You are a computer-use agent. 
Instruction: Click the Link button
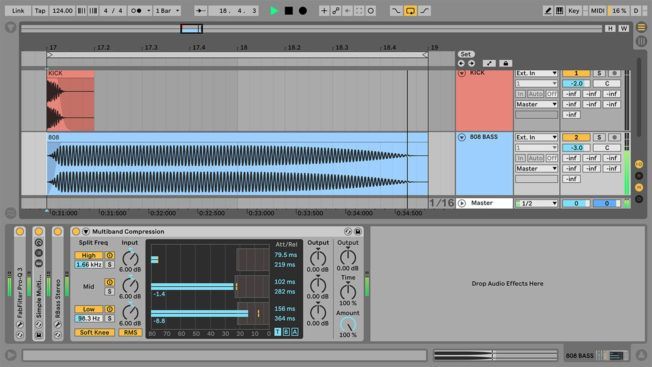18,11
